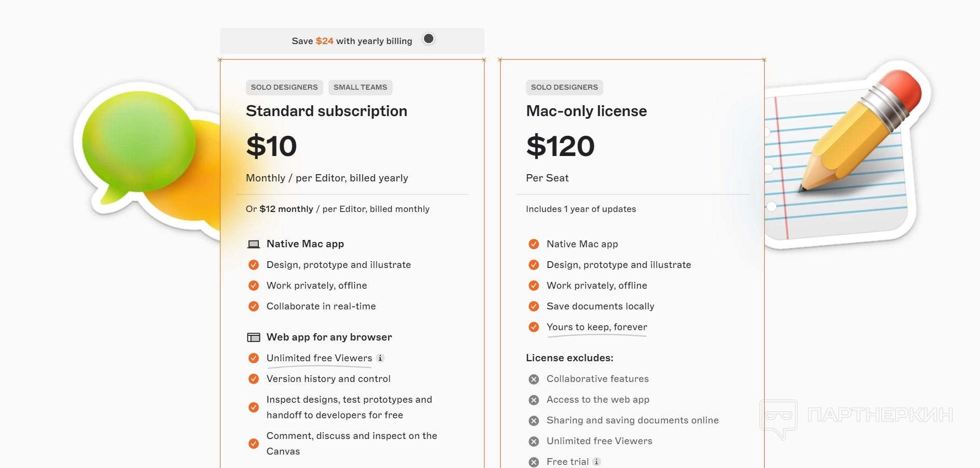Click the Standard subscription heading
Screen dimensions: 980x468
click(x=326, y=111)
